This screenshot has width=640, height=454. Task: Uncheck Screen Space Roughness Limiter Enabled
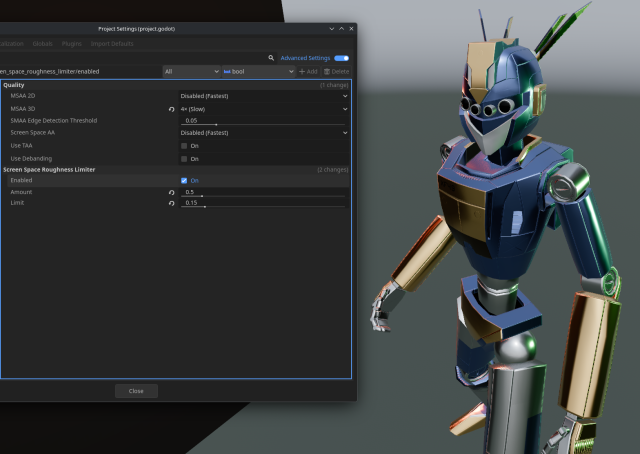(184, 180)
